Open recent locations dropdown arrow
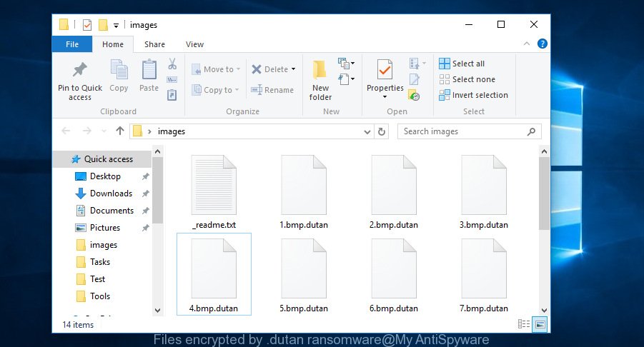Viewport: 644px width, 347px height. point(104,131)
